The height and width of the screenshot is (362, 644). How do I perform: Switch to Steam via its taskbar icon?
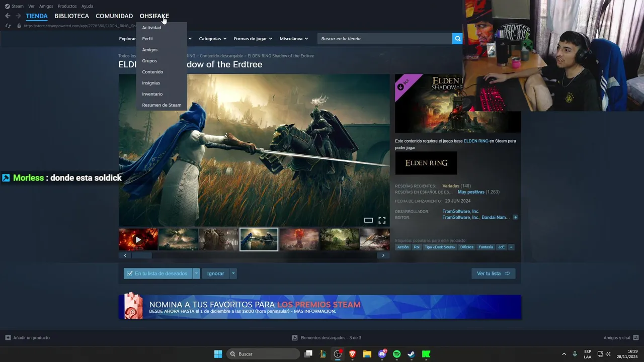pos(411,354)
